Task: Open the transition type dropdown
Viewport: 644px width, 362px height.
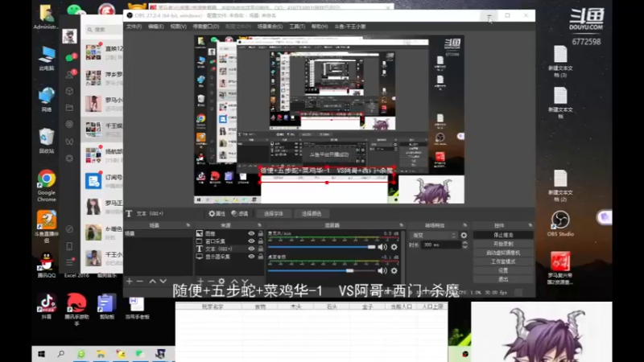Action: point(433,236)
